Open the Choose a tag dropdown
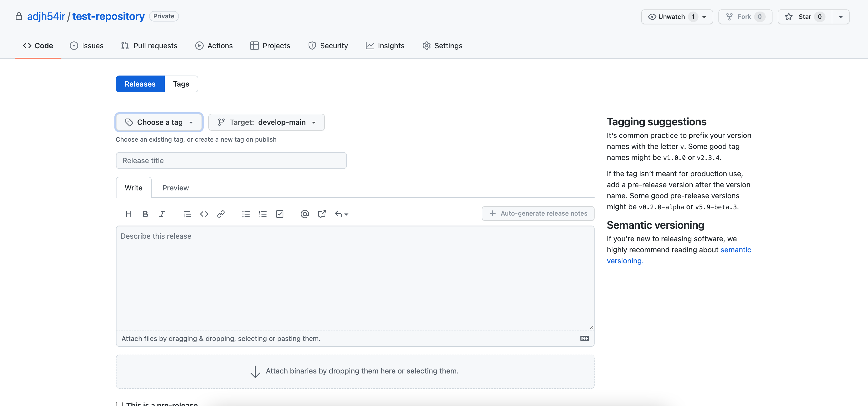This screenshot has width=868, height=406. (x=159, y=122)
